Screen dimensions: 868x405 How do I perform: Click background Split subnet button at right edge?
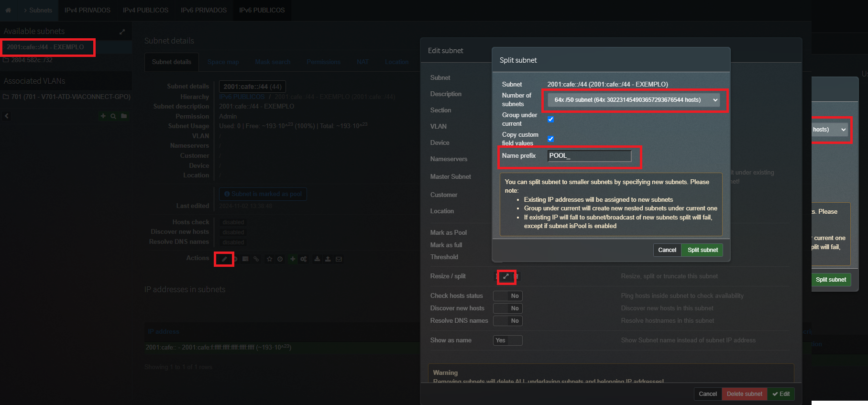(x=831, y=280)
